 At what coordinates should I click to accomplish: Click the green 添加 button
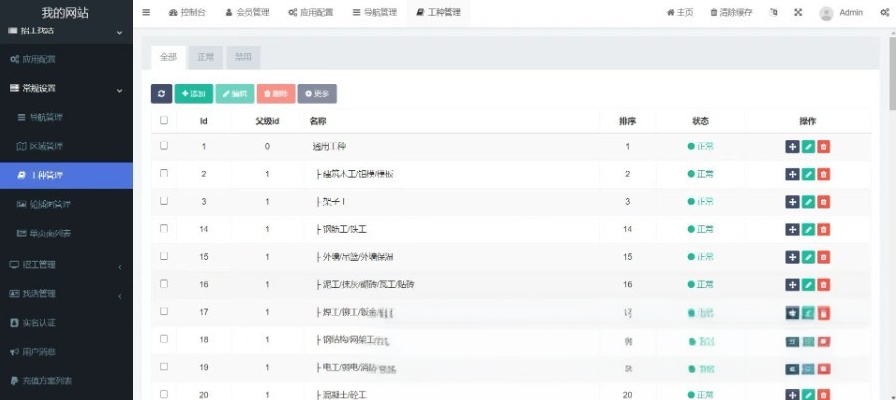tap(194, 94)
